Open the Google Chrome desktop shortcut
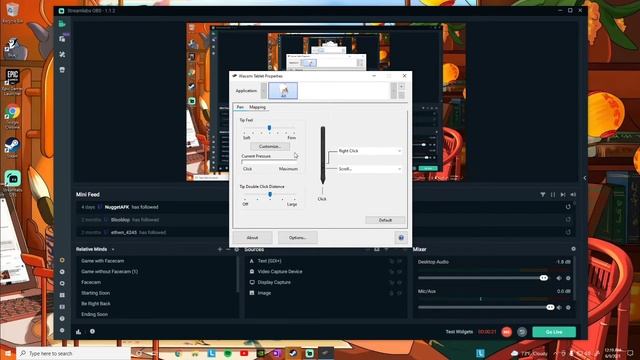Screen dimensions: 640x360 click(x=12, y=116)
